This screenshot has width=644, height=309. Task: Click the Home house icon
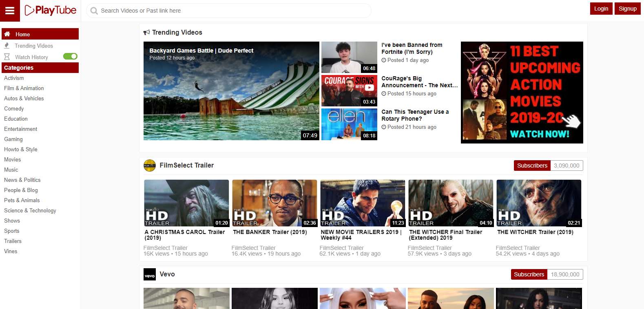[7, 34]
